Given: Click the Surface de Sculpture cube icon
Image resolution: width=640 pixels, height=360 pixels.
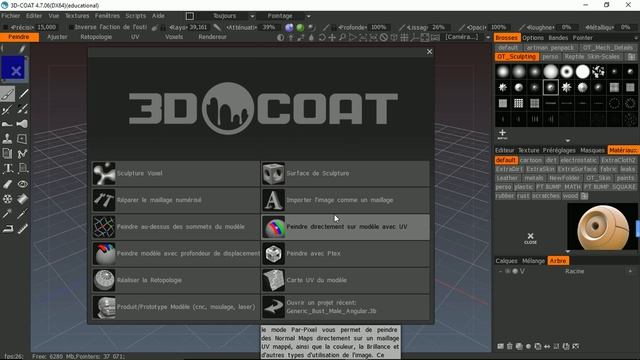Looking at the screenshot, I should [273, 173].
